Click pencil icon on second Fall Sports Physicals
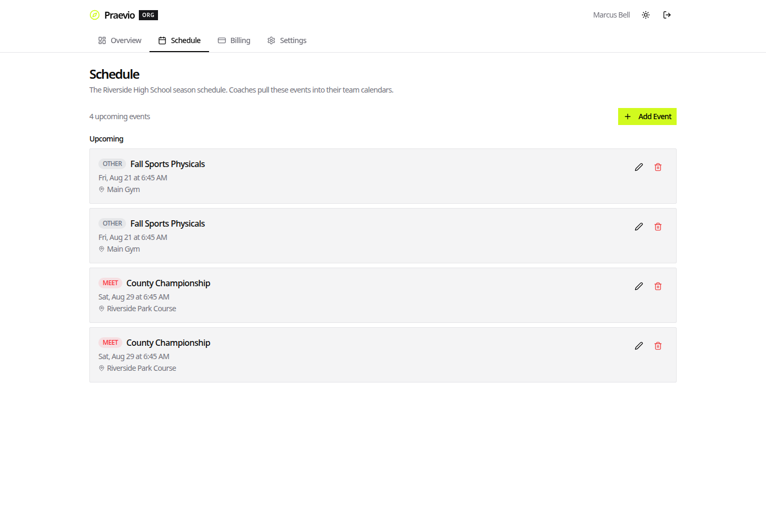The height and width of the screenshot is (532, 766). 639,227
